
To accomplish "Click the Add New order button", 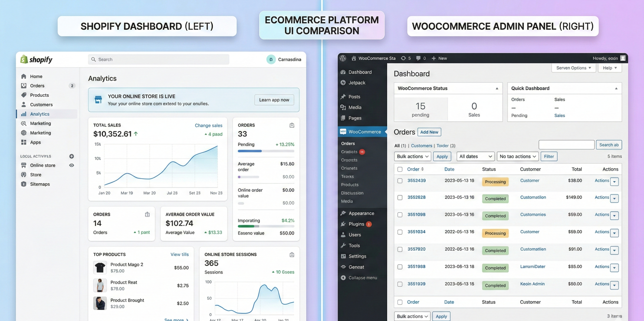I will 429,132.
